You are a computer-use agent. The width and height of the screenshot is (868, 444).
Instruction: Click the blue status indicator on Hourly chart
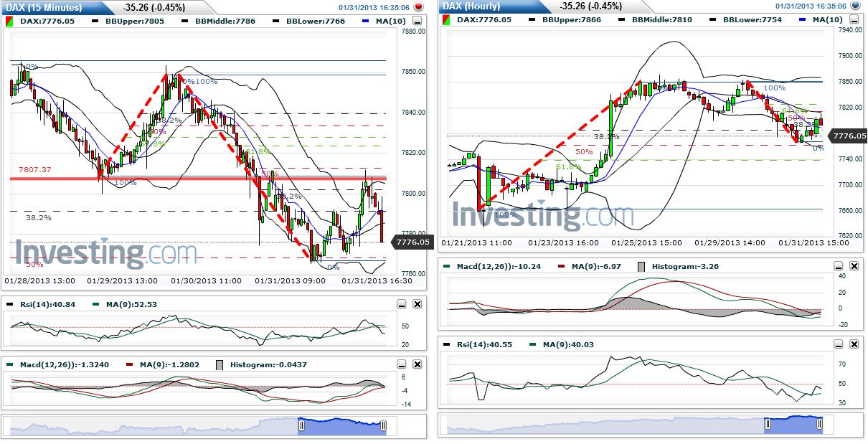click(x=855, y=6)
